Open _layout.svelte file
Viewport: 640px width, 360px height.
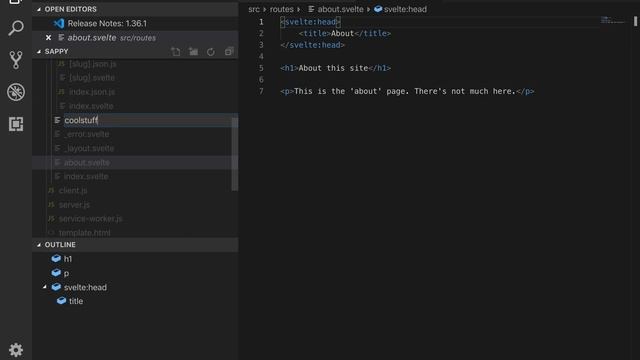point(89,148)
